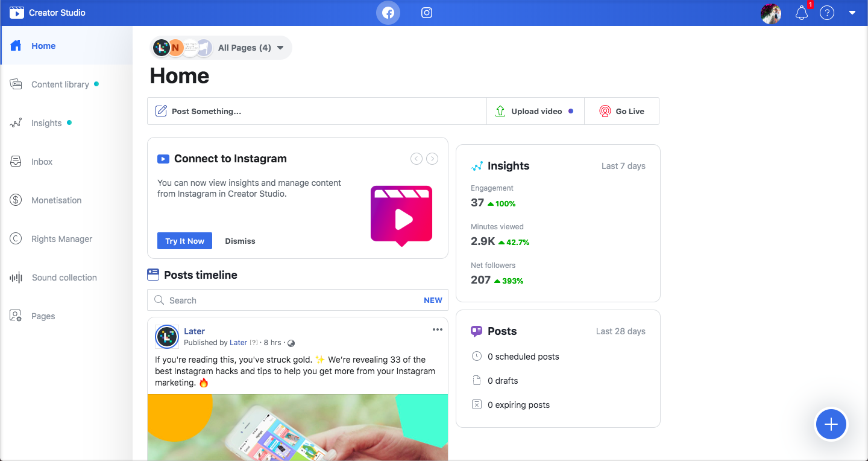This screenshot has width=868, height=461.
Task: Click the Later page avatar in page selector
Action: click(x=161, y=48)
